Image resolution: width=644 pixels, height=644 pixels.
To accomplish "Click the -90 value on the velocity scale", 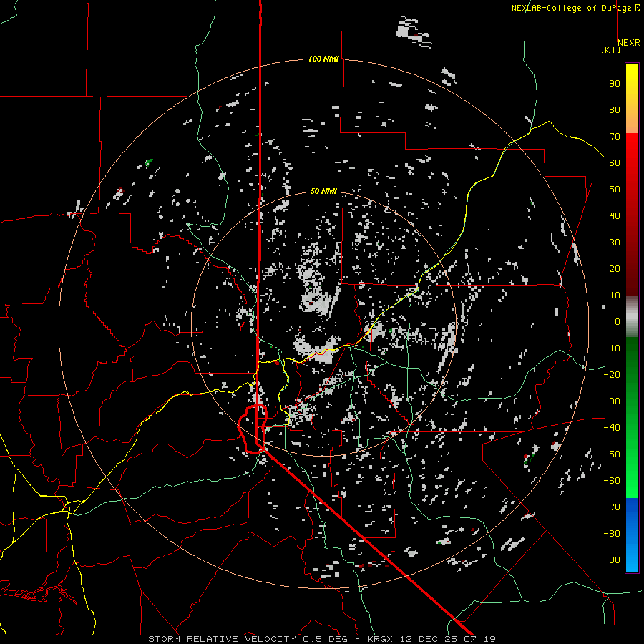I will (x=612, y=560).
